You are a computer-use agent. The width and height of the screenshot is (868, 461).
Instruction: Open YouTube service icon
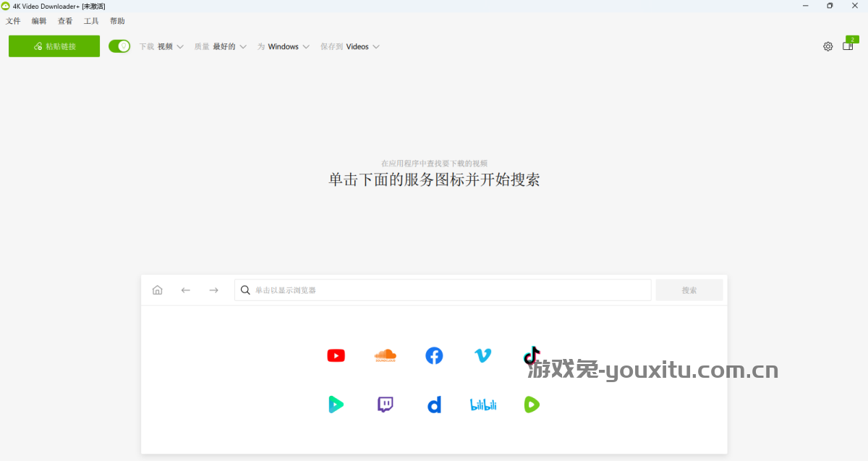click(x=336, y=355)
